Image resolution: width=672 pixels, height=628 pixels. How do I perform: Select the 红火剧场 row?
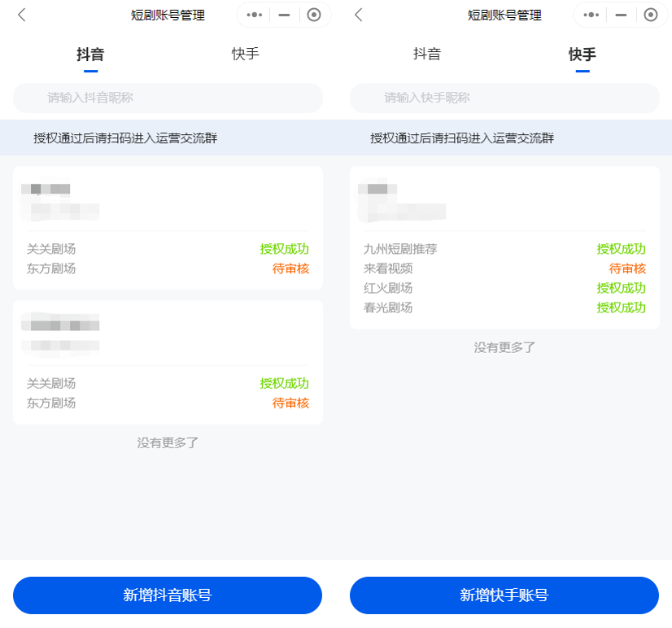[x=504, y=288]
